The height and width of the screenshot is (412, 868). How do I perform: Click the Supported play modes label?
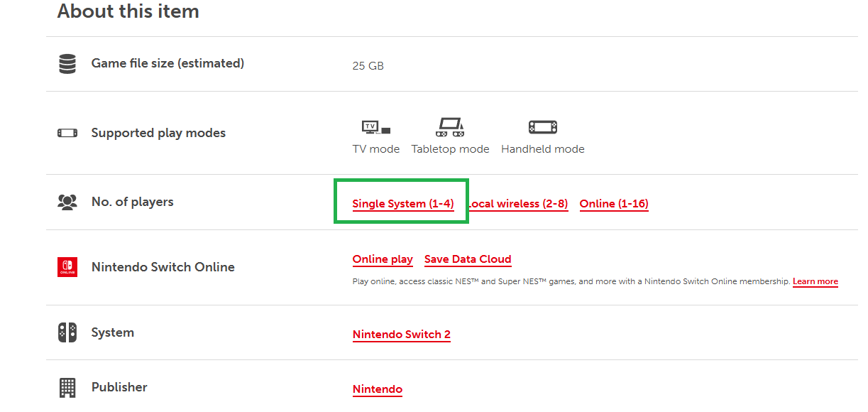[158, 133]
